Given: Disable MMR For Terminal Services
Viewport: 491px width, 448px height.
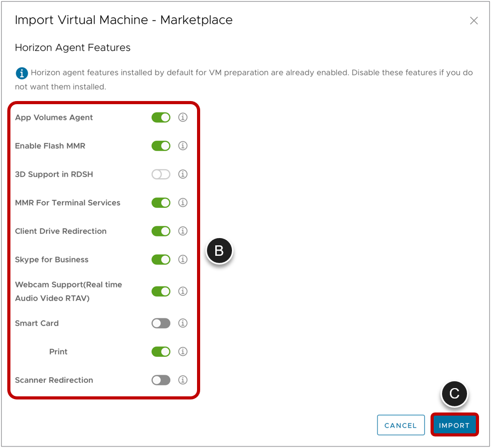Looking at the screenshot, I should click(x=161, y=203).
